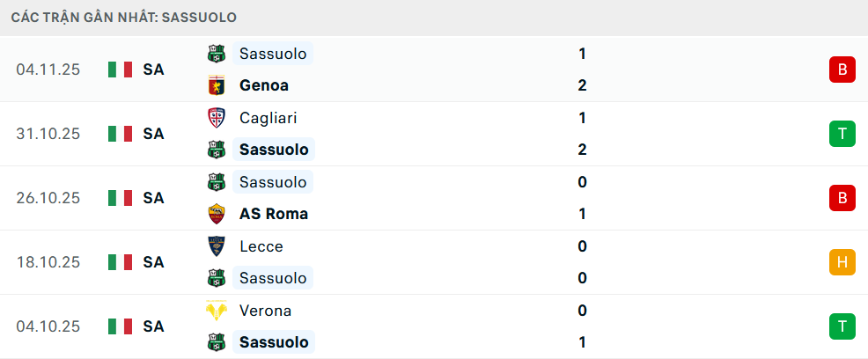The width and height of the screenshot is (868, 359).
Task: Click Sassuolo crest in the 04.11.25 match
Action: 216,54
